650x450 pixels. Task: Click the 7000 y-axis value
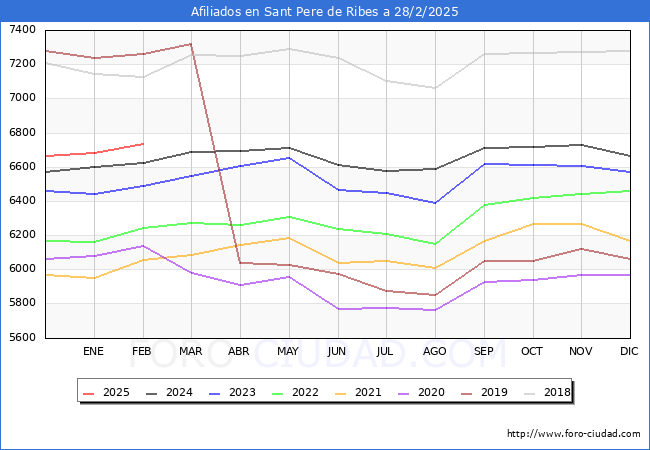pyautogui.click(x=22, y=98)
